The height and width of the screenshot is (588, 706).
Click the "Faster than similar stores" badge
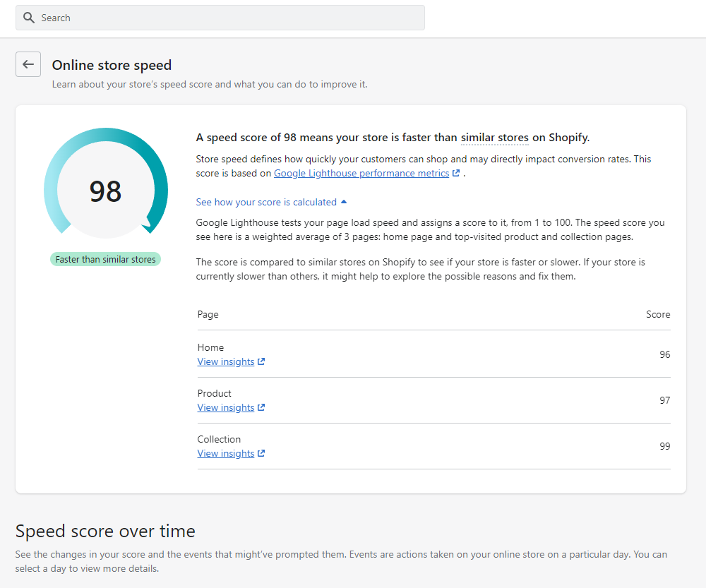click(x=105, y=259)
